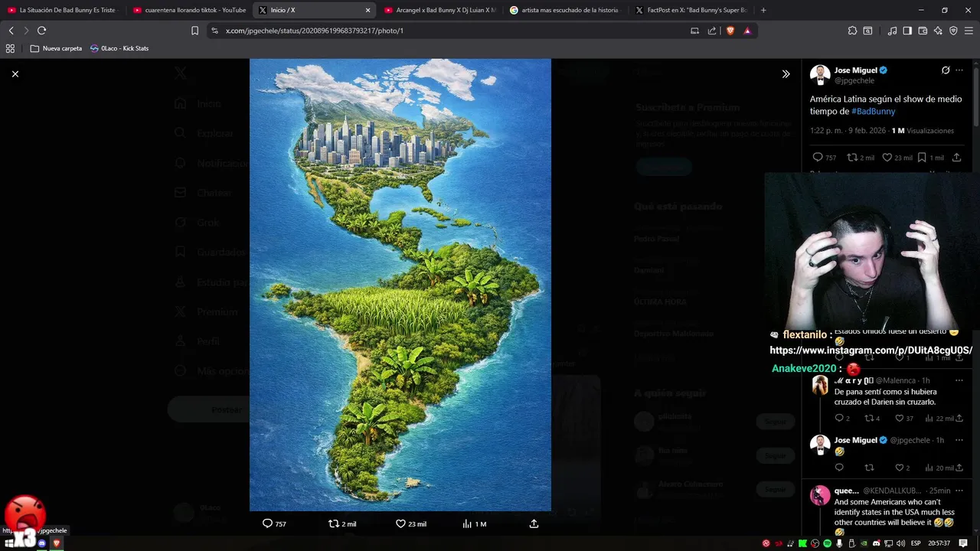Viewport: 980px width, 551px height.
Task: Bookmark this page icon in address bar
Action: point(194,31)
